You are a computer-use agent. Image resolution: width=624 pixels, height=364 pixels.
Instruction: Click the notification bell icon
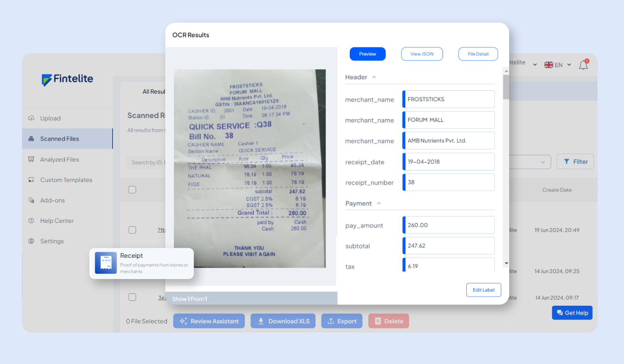coord(583,65)
